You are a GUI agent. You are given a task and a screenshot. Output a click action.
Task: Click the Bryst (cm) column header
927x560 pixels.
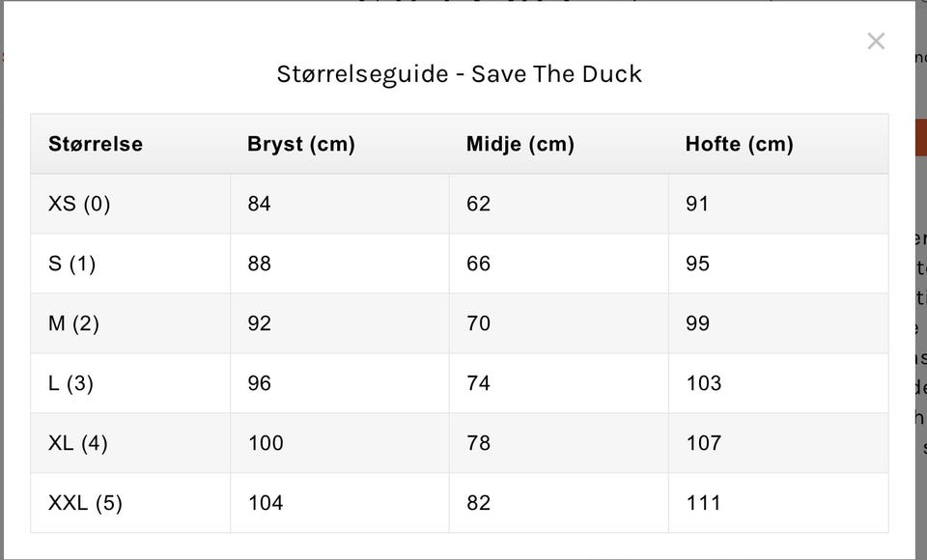301,144
